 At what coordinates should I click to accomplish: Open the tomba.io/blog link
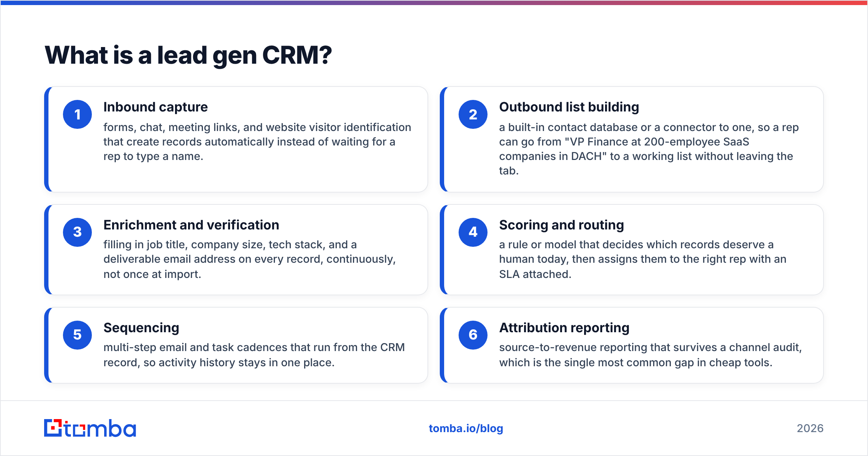point(466,428)
